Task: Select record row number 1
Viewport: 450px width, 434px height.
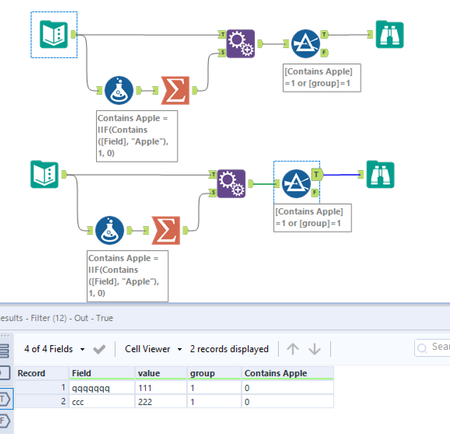Action: pyautogui.click(x=42, y=388)
